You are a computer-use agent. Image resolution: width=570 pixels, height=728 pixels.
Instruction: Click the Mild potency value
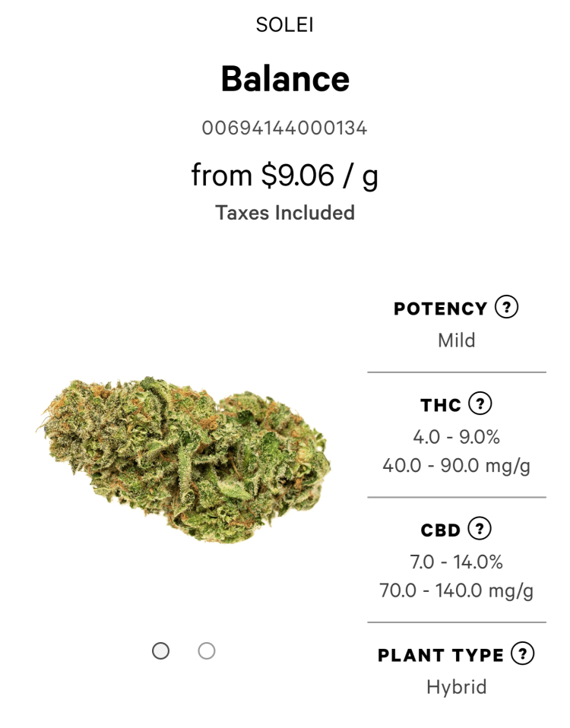tap(456, 340)
